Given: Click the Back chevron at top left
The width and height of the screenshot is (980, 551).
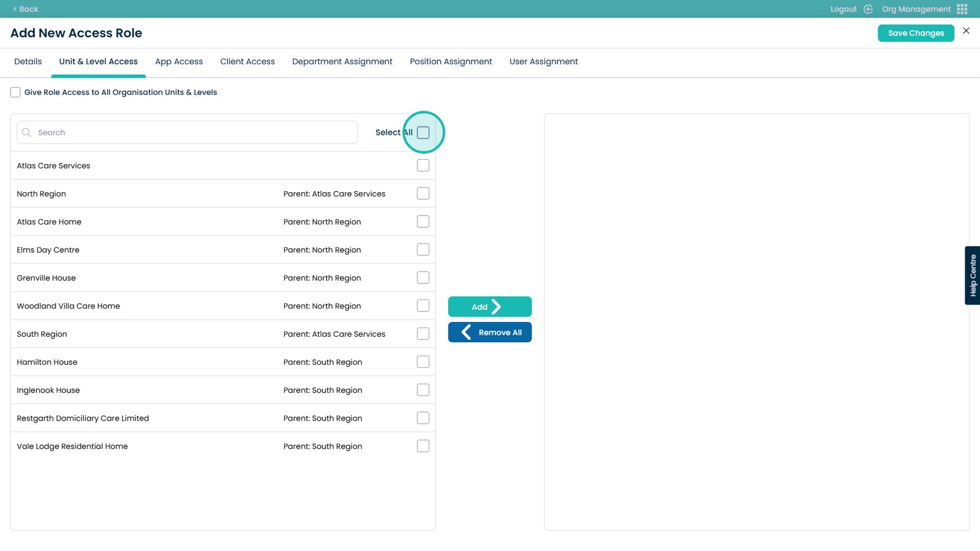Looking at the screenshot, I should (15, 9).
